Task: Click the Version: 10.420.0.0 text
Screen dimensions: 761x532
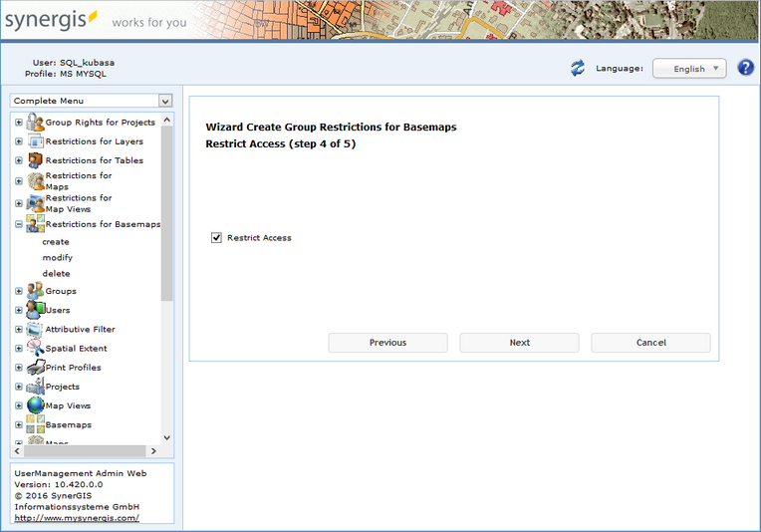Action: pos(58,484)
